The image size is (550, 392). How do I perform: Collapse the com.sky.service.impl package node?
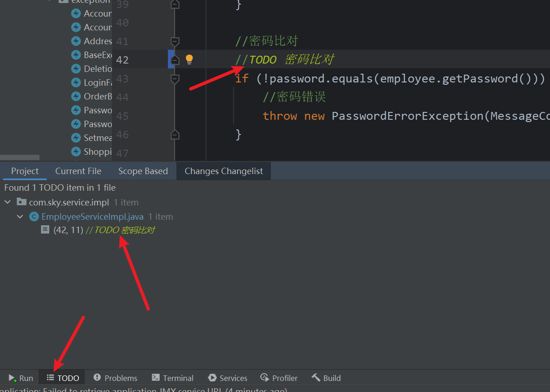7,202
